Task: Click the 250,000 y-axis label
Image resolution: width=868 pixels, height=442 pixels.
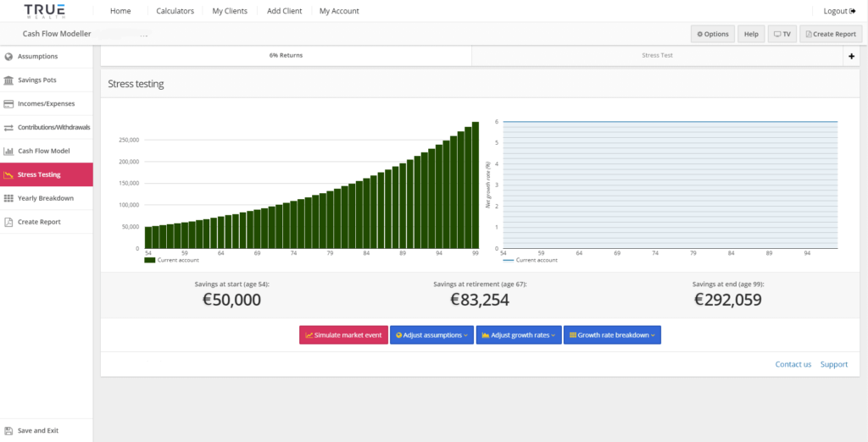Action: 129,140
